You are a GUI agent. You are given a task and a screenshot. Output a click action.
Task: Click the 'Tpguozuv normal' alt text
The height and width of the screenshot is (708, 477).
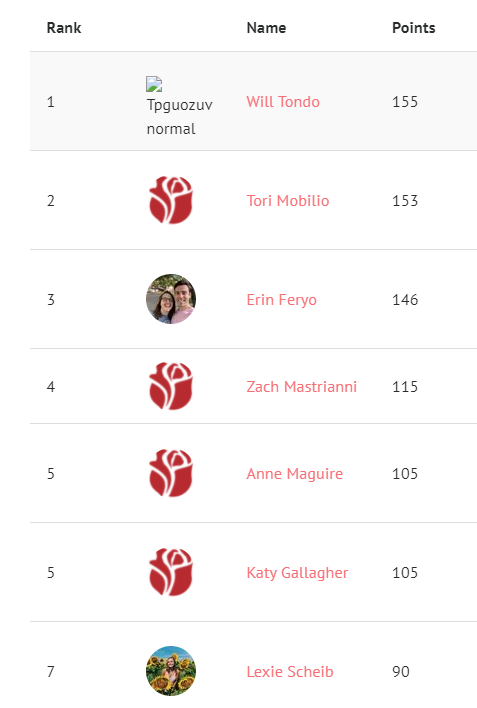tap(179, 117)
